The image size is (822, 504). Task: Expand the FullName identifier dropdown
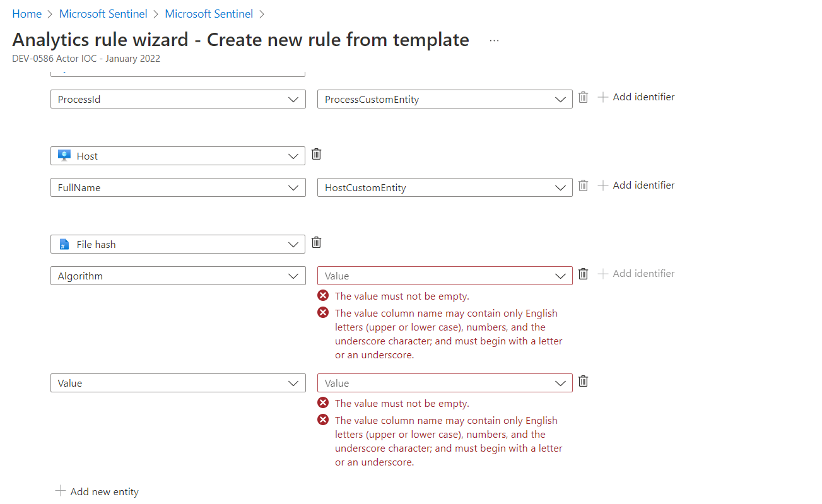coord(178,187)
